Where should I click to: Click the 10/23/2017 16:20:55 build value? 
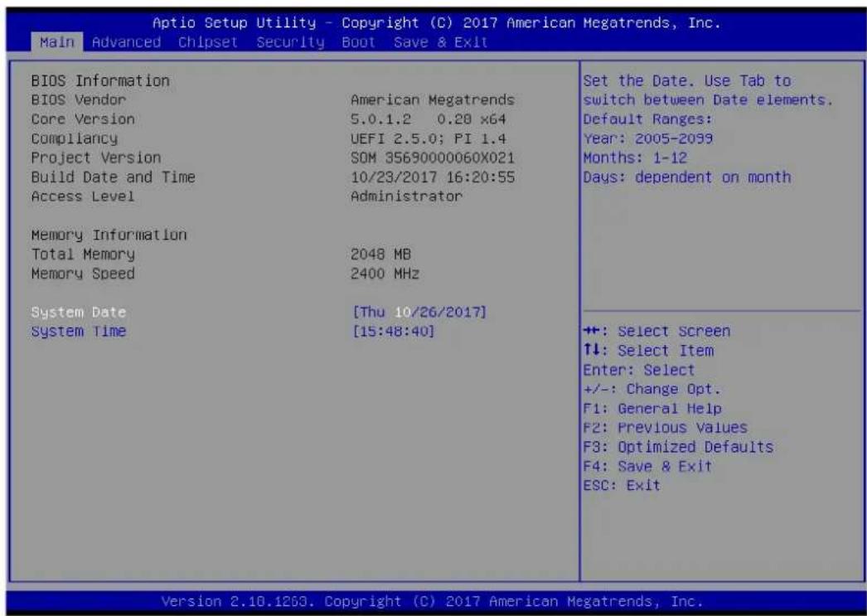pyautogui.click(x=433, y=177)
